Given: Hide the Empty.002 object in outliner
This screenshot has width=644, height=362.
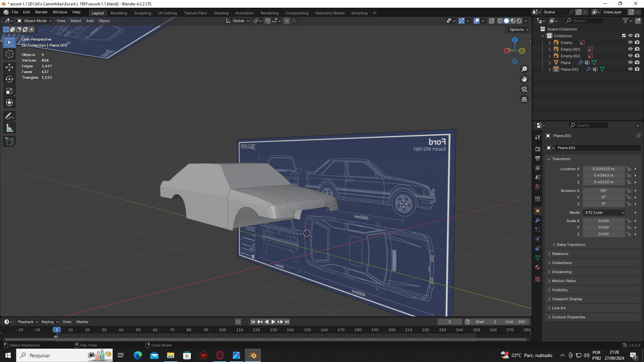Looking at the screenshot, I should (630, 56).
